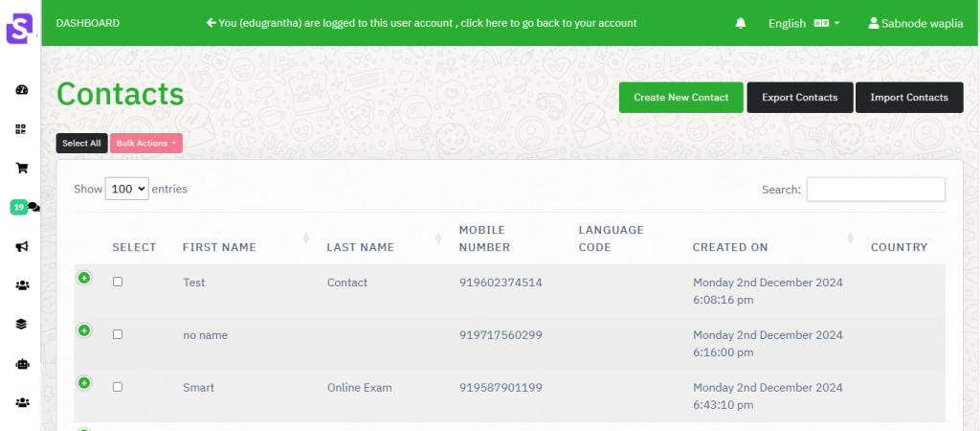Image resolution: width=980 pixels, height=431 pixels.
Task: Expand the English language selector
Action: click(x=804, y=23)
